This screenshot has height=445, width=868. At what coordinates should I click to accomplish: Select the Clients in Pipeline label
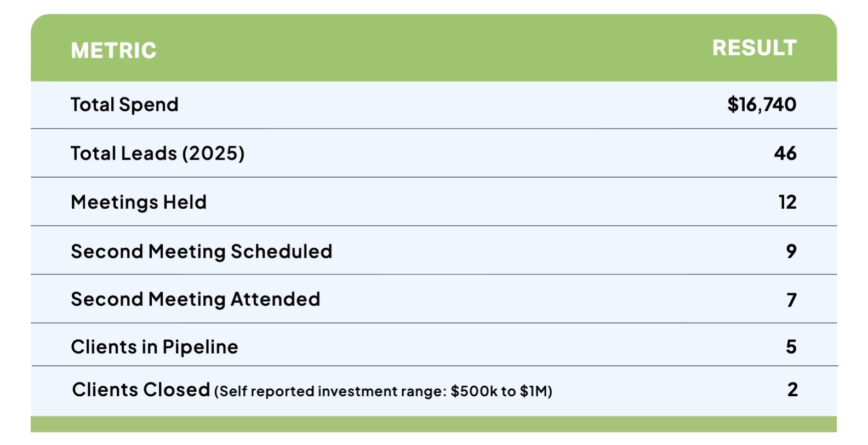pos(155,347)
